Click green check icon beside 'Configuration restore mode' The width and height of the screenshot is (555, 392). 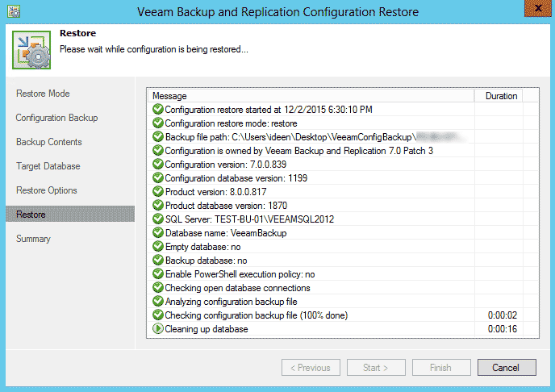pyautogui.click(x=157, y=123)
